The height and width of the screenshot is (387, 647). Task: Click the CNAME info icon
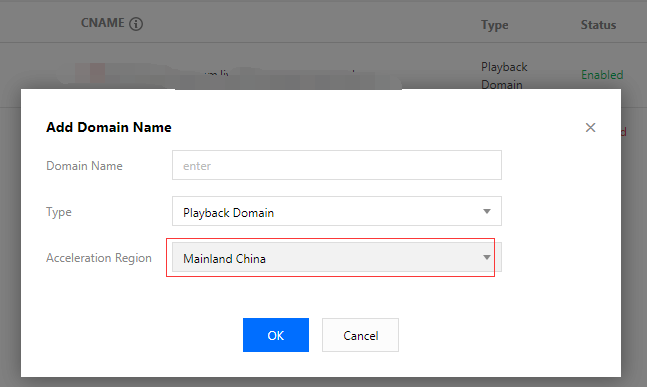pyautogui.click(x=136, y=24)
